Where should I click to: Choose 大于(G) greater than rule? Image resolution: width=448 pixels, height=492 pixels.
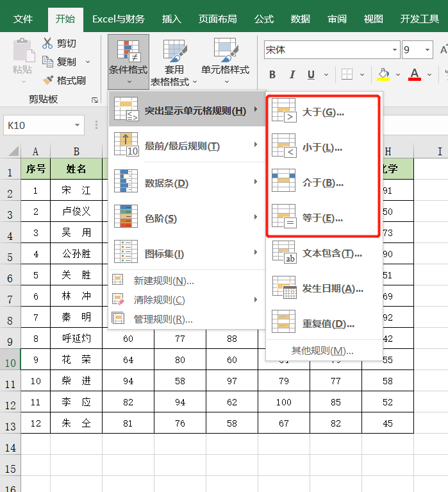coord(323,112)
